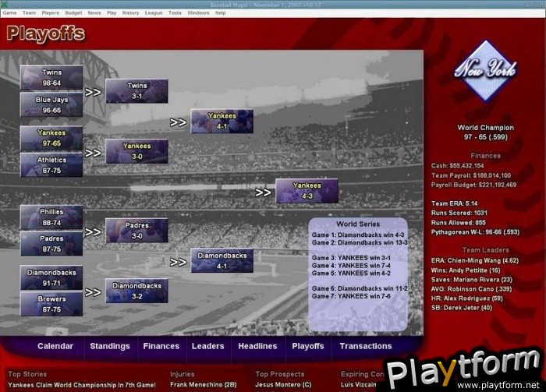Image resolution: width=546 pixels, height=392 pixels.
Task: Click the New York team logo
Action: (485, 70)
